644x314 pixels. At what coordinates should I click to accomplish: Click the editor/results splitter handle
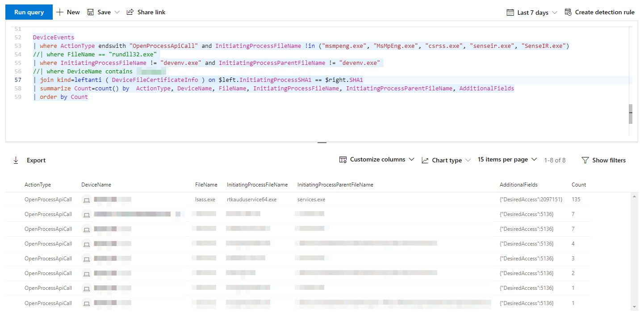coord(322,143)
